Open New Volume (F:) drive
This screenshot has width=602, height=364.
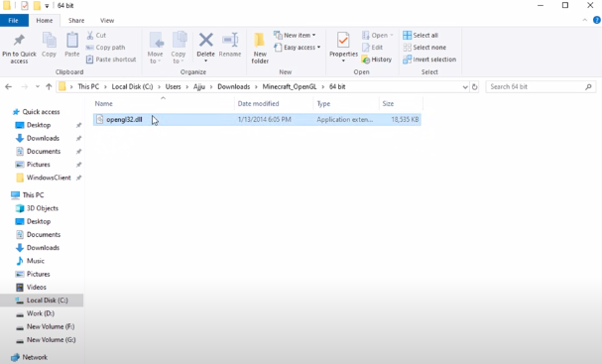pos(51,326)
